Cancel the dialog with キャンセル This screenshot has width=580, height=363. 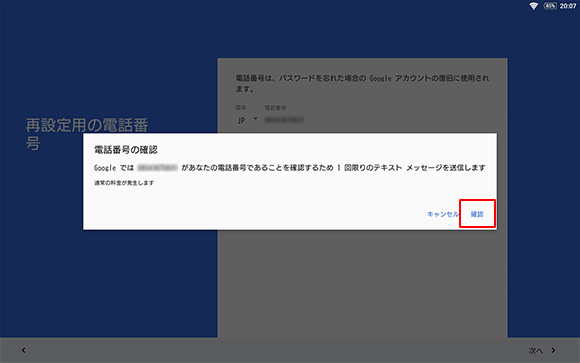tap(442, 214)
